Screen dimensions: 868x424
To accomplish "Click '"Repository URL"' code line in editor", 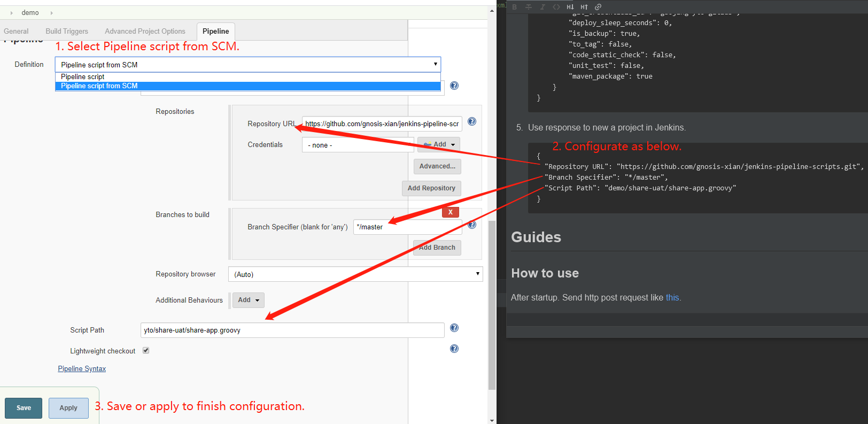I will (x=703, y=167).
